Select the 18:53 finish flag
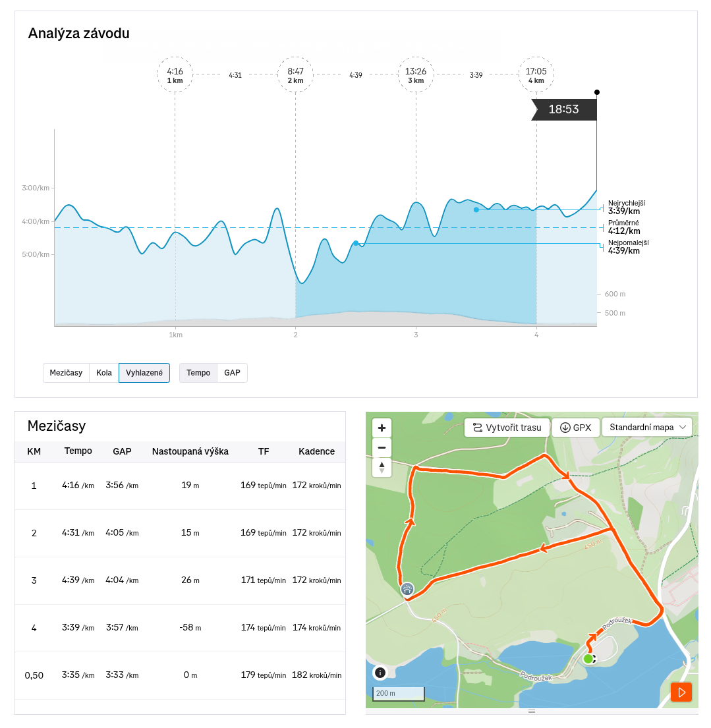Viewport: 711px width, 728px height. point(564,109)
